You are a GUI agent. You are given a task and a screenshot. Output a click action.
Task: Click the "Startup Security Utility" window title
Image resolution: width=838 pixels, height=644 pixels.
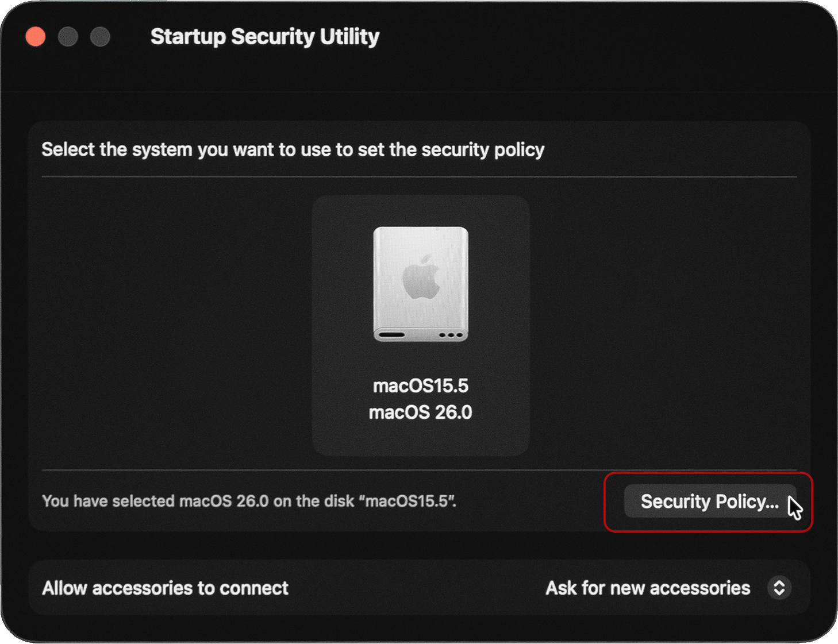(x=264, y=37)
